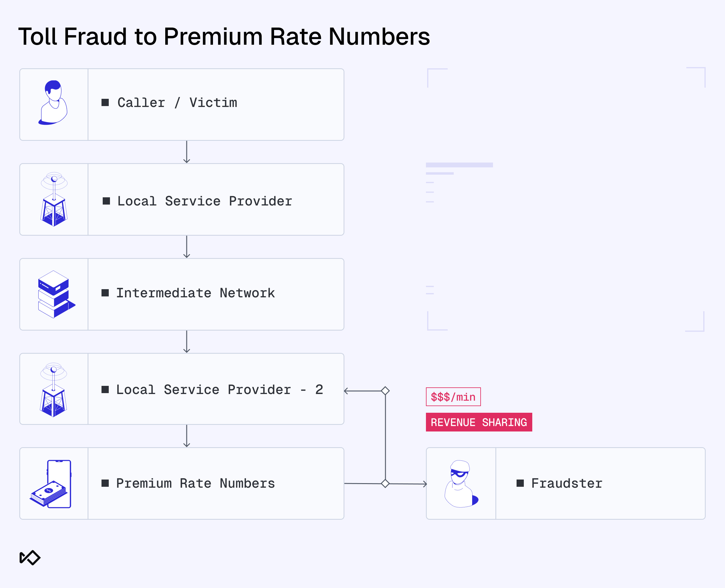Select the Intermediate Network server stack icon
The width and height of the screenshot is (725, 588).
[x=56, y=294]
